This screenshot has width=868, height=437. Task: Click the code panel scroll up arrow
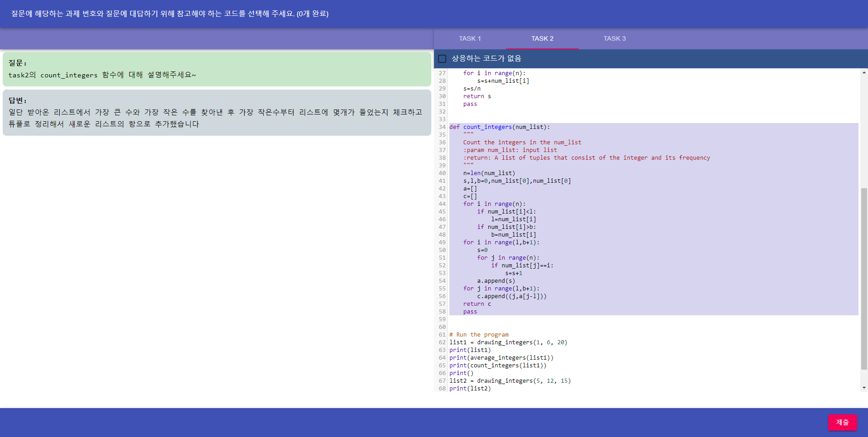pyautogui.click(x=864, y=72)
